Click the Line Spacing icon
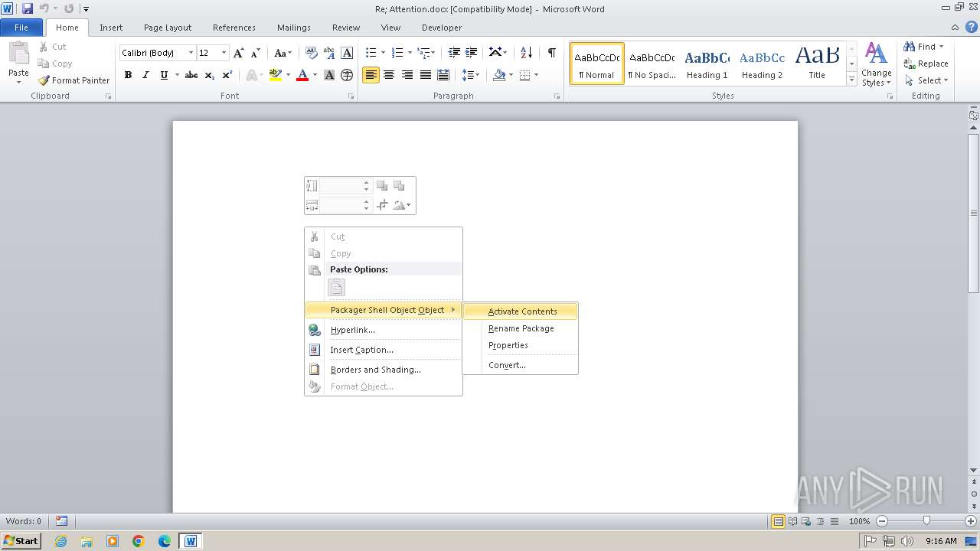 (467, 75)
